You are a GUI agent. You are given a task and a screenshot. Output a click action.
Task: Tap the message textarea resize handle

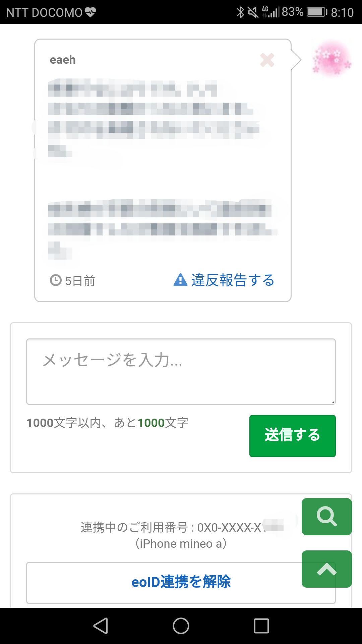[x=333, y=402]
